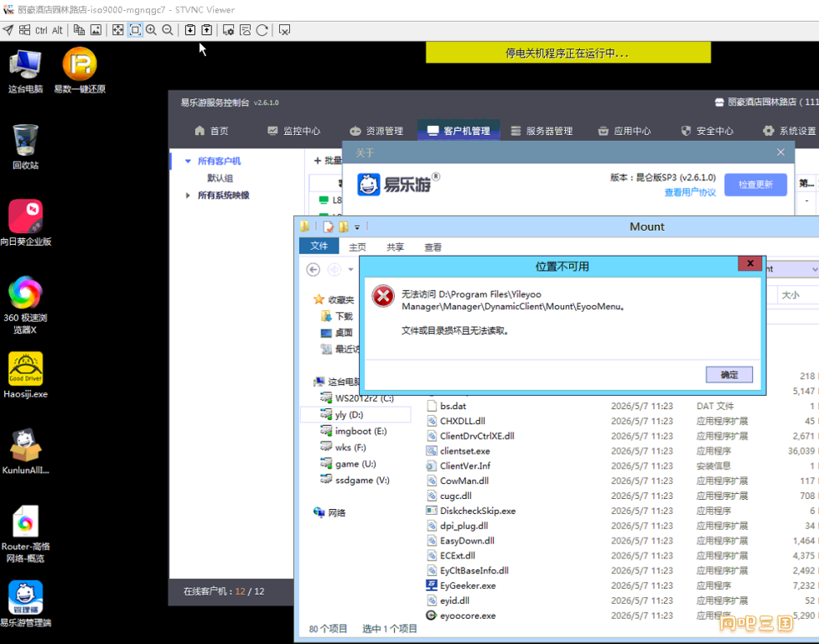Open quick access toolbar dropdown arrow in Mount
819x644 pixels.
coord(357,227)
